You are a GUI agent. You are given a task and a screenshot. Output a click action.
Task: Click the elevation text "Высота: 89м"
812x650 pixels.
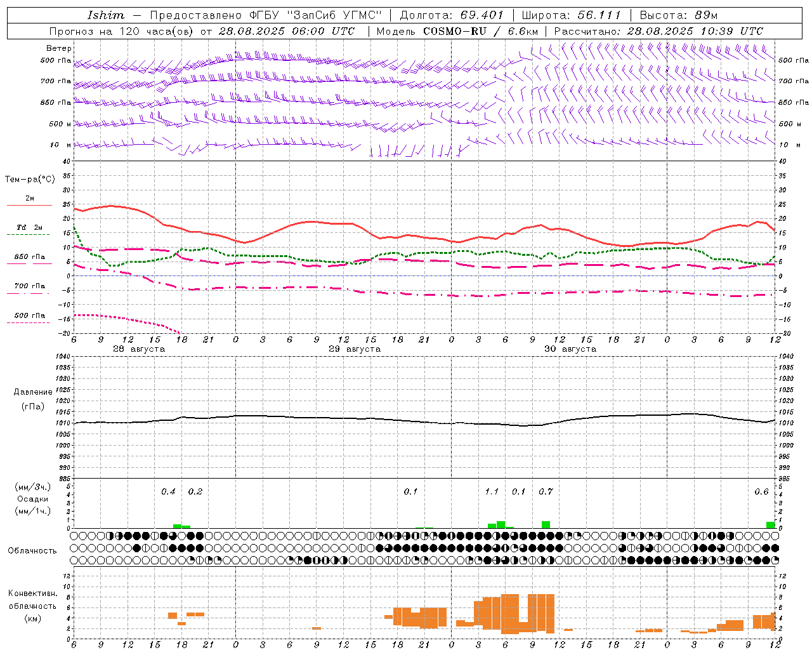(x=679, y=15)
